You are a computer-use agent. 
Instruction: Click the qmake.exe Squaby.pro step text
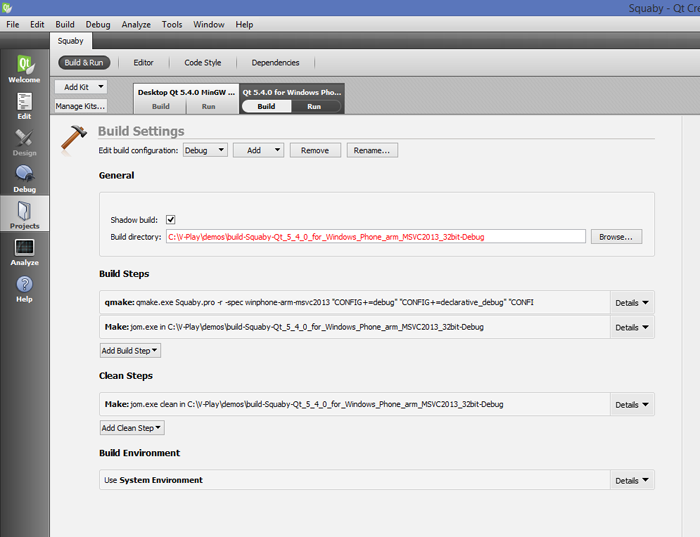(319, 302)
